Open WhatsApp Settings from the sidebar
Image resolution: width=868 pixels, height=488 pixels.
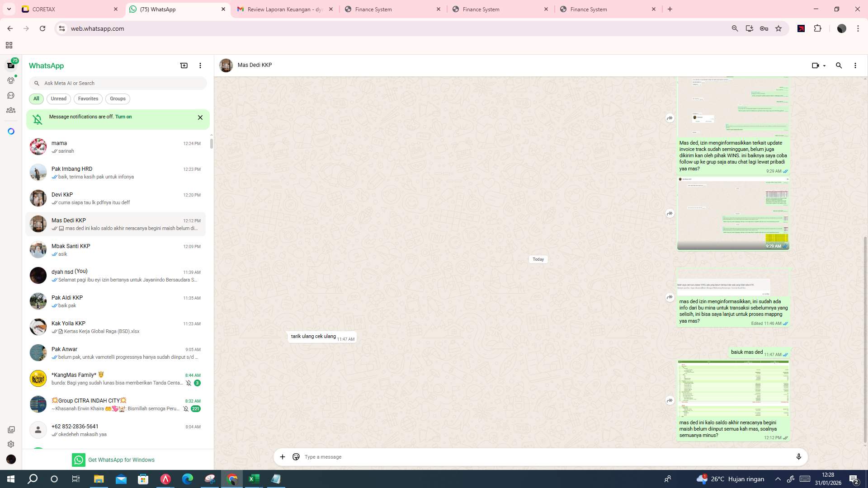tap(11, 444)
